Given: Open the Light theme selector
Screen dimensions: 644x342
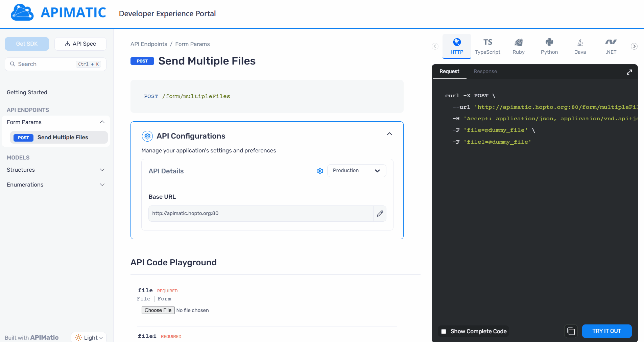Looking at the screenshot, I should coord(89,337).
